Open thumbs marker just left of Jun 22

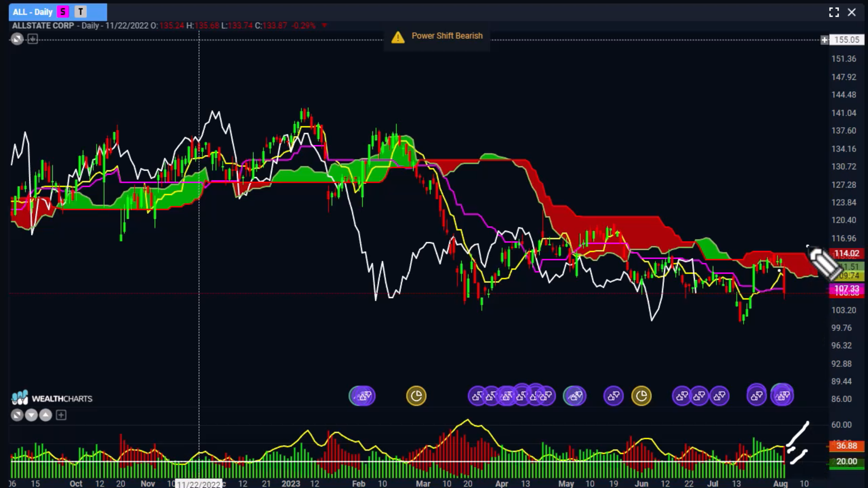tap(682, 396)
